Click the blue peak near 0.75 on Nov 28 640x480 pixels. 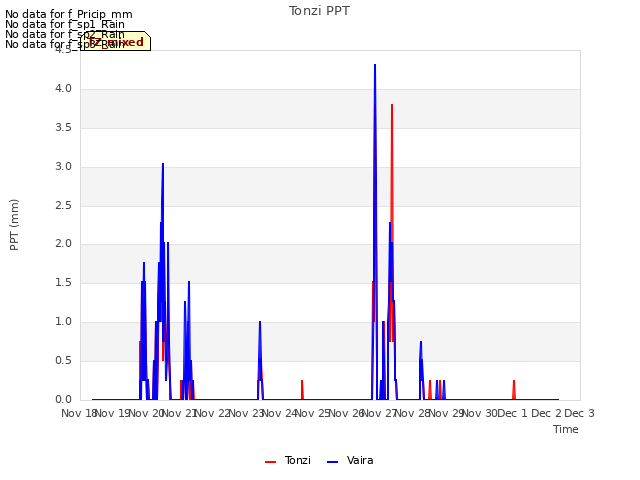421,342
